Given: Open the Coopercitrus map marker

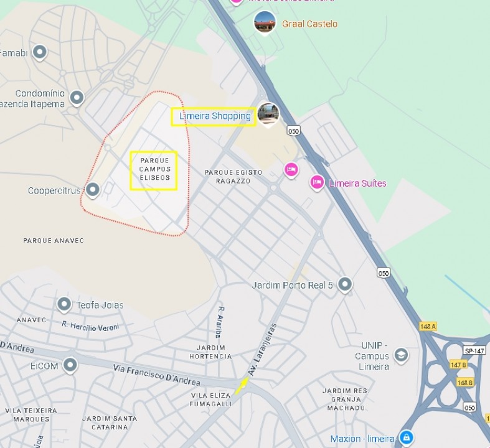Looking at the screenshot, I should point(93,190).
